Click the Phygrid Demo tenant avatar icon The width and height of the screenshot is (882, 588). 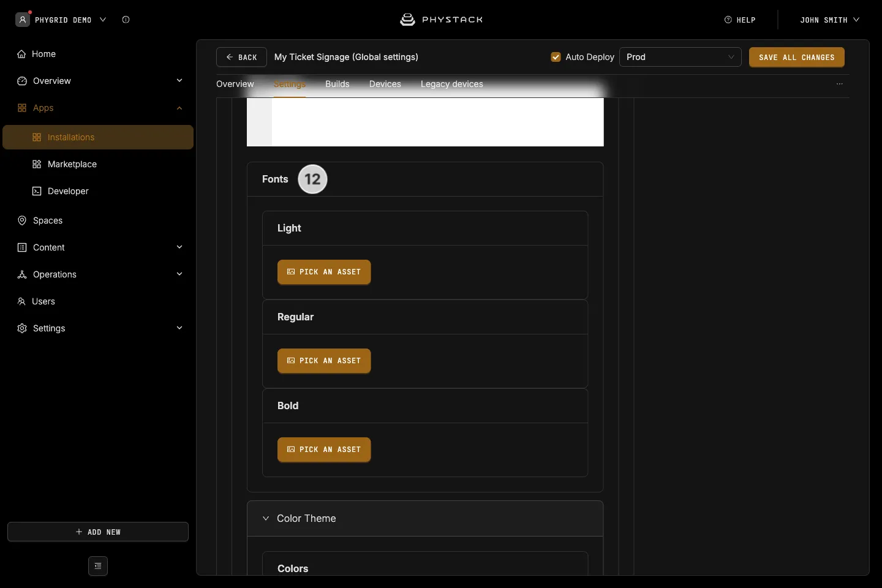[23, 20]
